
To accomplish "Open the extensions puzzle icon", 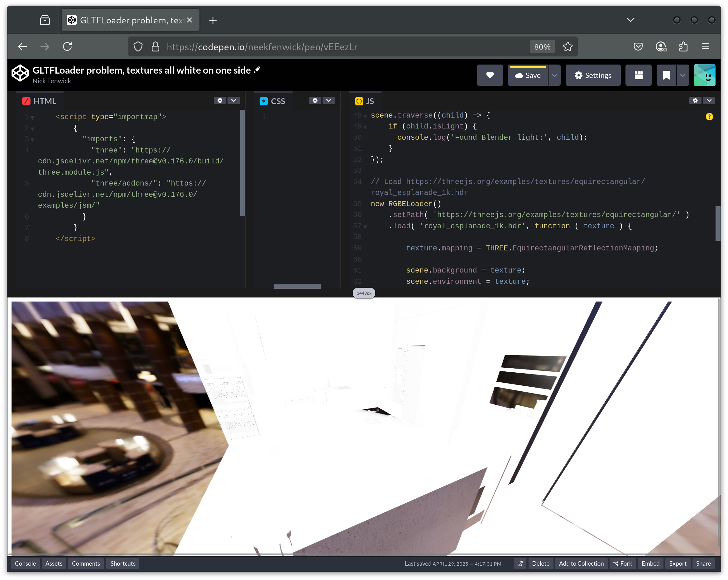I will click(x=683, y=46).
